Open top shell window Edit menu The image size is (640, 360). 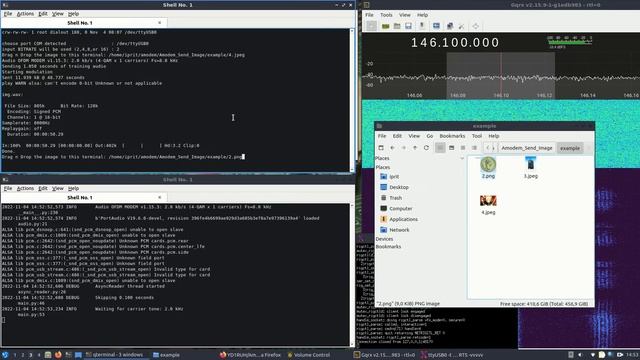[x=43, y=14]
